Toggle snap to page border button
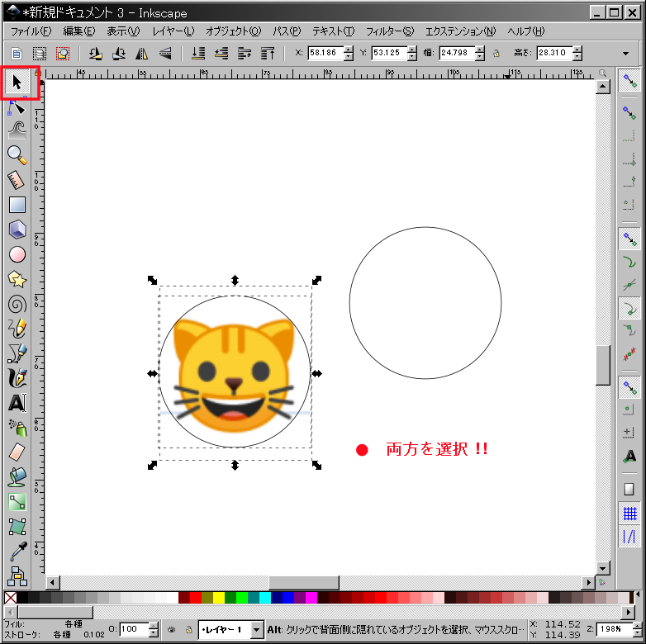The height and width of the screenshot is (644, 646). [629, 489]
